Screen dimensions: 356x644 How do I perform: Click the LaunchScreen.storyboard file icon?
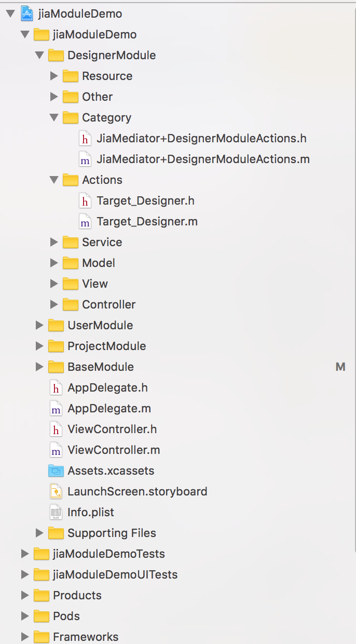click(x=56, y=491)
